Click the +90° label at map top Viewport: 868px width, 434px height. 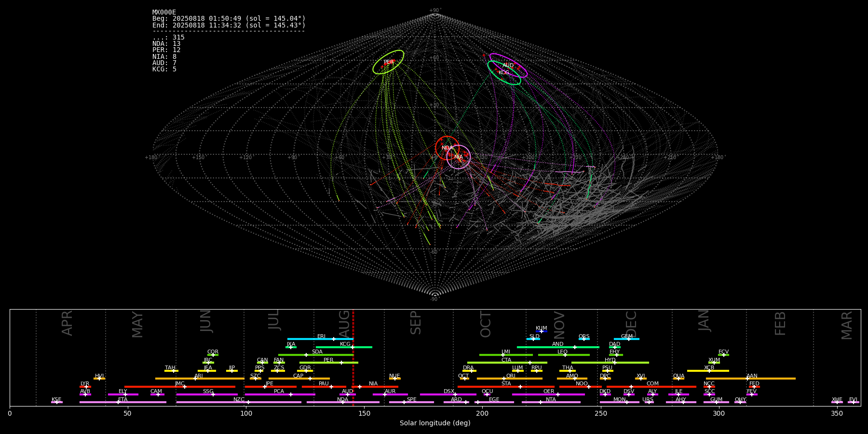pyautogui.click(x=435, y=11)
